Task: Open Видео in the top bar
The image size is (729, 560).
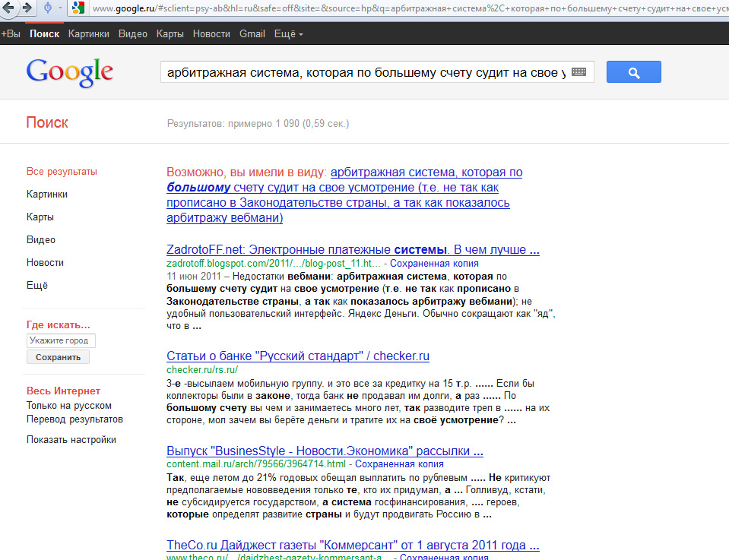Action: [133, 34]
